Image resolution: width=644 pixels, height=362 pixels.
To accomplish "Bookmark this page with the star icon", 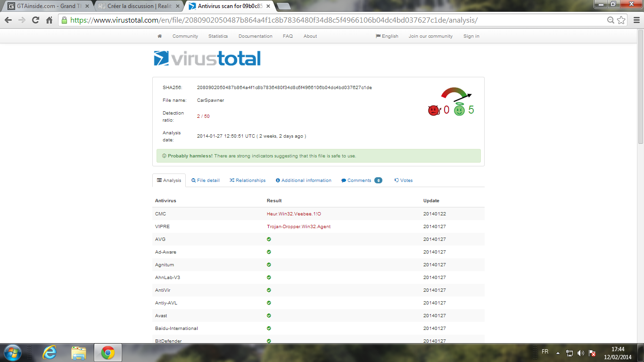I will pyautogui.click(x=621, y=20).
